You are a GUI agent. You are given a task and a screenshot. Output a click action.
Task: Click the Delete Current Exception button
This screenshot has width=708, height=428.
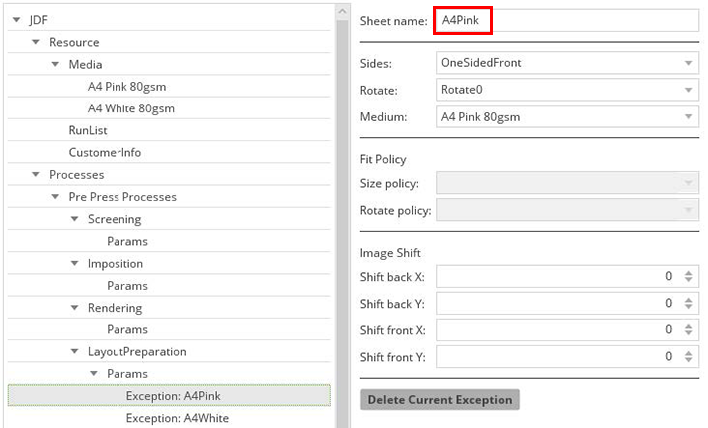point(439,400)
